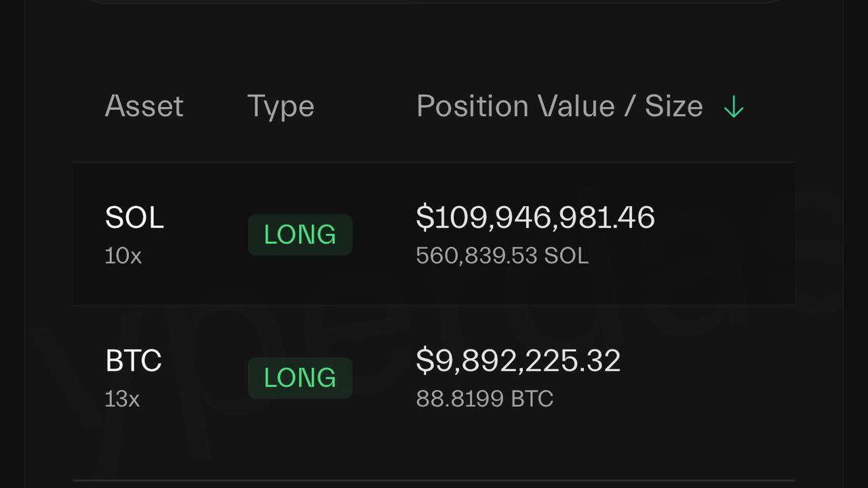Click the $9,892,225.32 position value
This screenshot has width=868, height=488.
518,360
